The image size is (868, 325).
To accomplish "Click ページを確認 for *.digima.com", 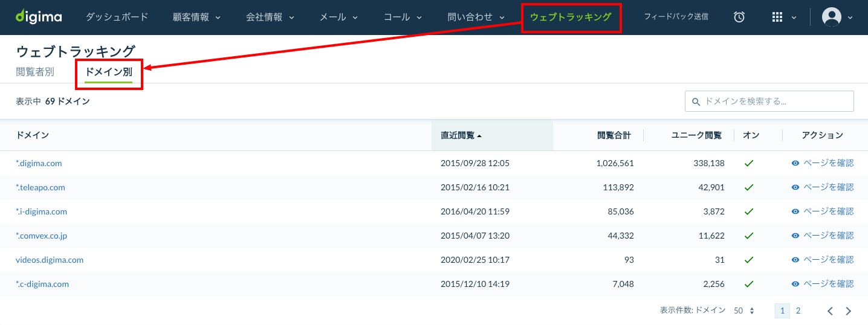I will coord(828,163).
